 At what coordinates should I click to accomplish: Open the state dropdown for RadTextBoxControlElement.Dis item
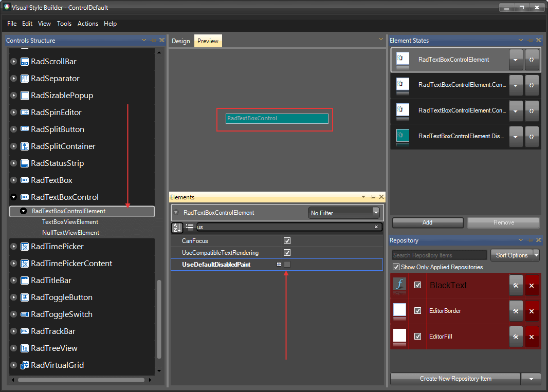click(516, 136)
